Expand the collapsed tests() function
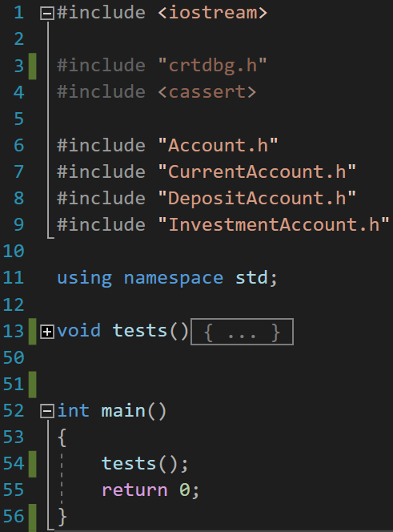Screen dimensions: 393x532 (x=47, y=332)
